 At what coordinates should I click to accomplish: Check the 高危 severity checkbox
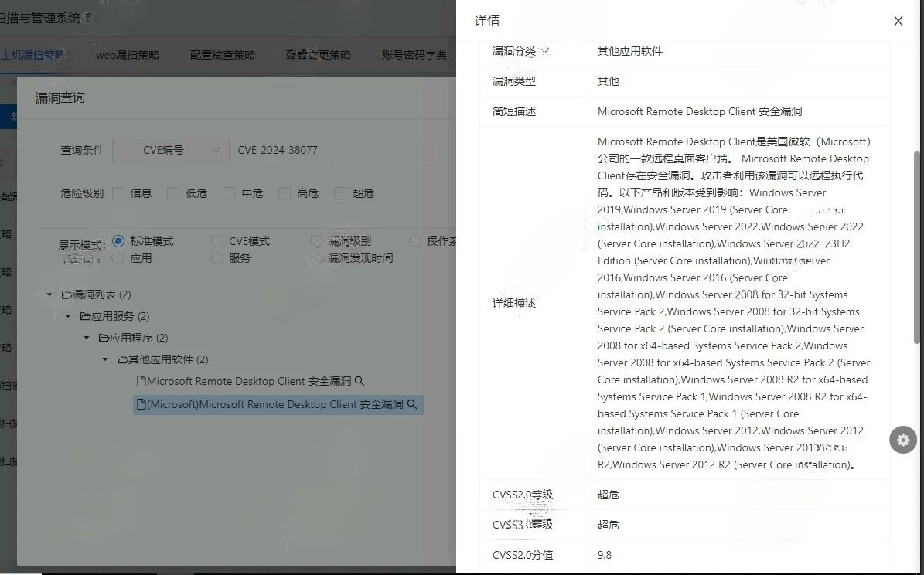[x=283, y=193]
